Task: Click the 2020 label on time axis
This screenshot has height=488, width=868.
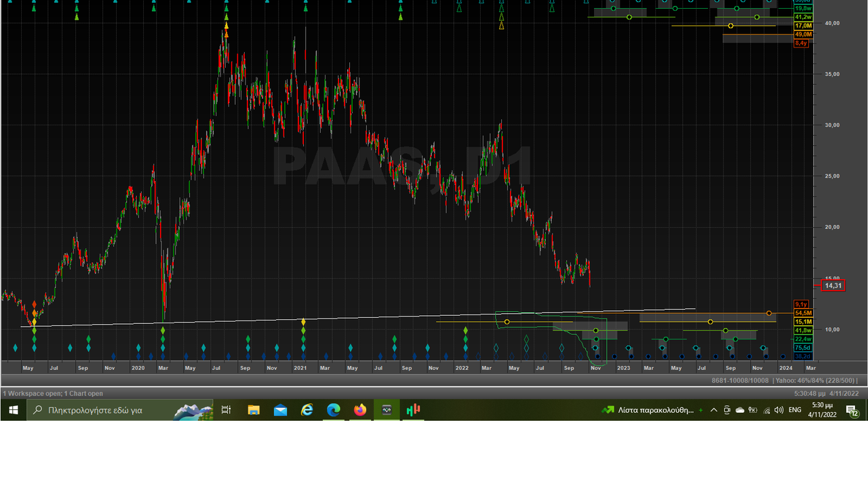Action: [x=138, y=368]
